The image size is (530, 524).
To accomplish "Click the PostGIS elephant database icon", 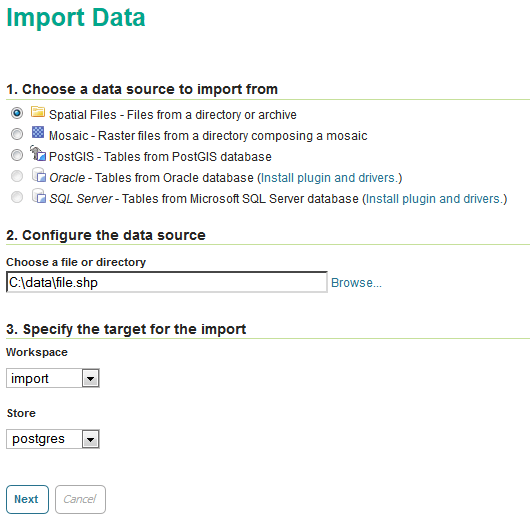I will click(x=38, y=153).
